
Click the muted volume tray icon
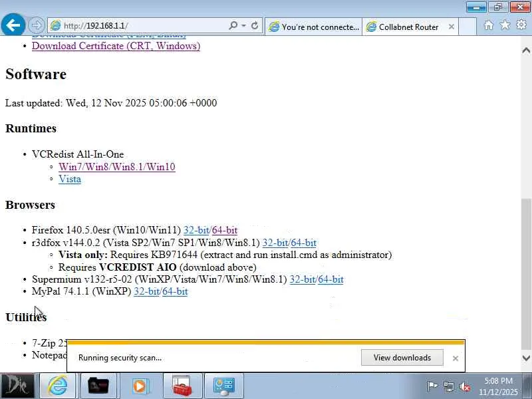pyautogui.click(x=464, y=386)
